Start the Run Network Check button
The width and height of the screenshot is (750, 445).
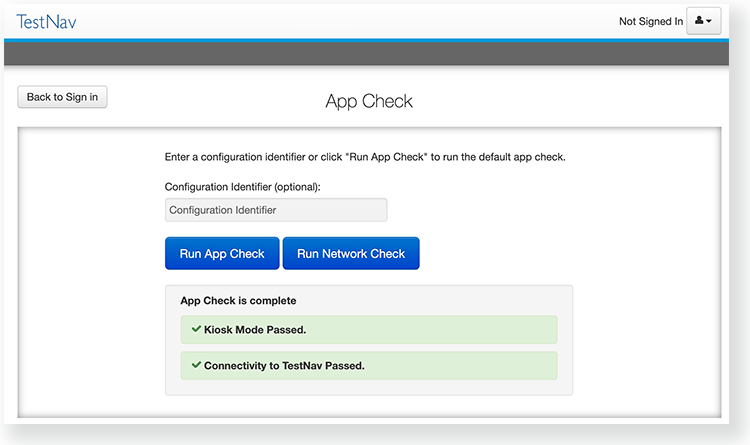(x=351, y=254)
